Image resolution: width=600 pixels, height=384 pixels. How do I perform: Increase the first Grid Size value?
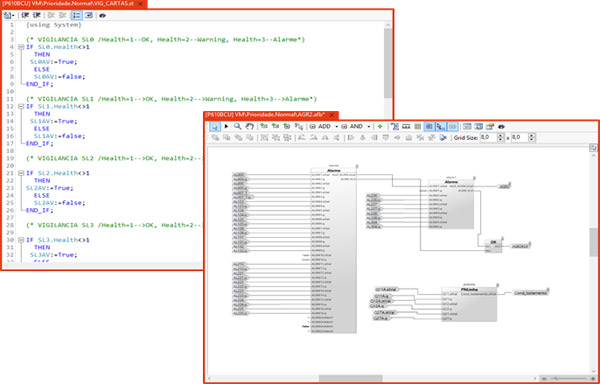(501, 135)
